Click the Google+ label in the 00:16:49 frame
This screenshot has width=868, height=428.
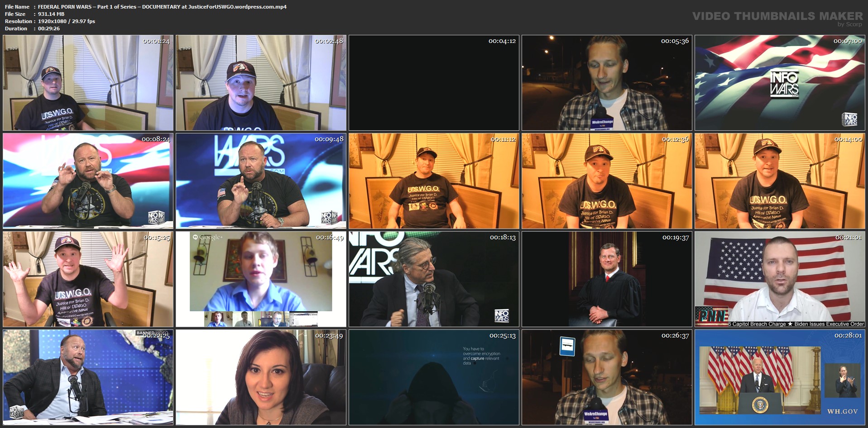208,237
